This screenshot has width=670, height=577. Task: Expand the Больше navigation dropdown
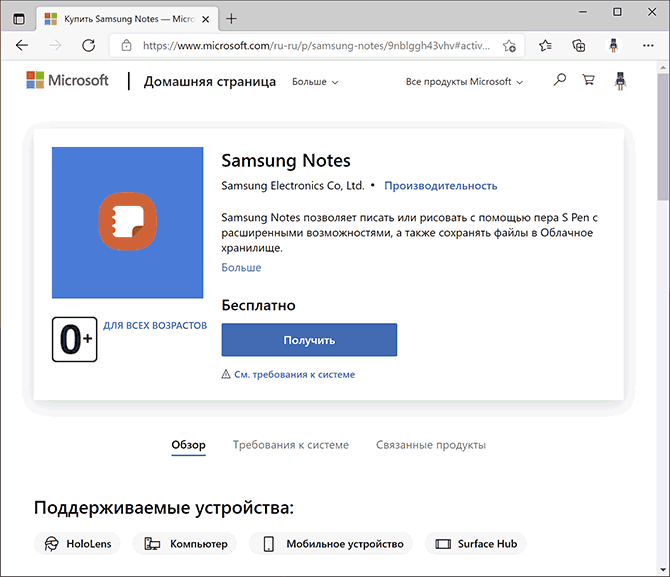pos(315,82)
